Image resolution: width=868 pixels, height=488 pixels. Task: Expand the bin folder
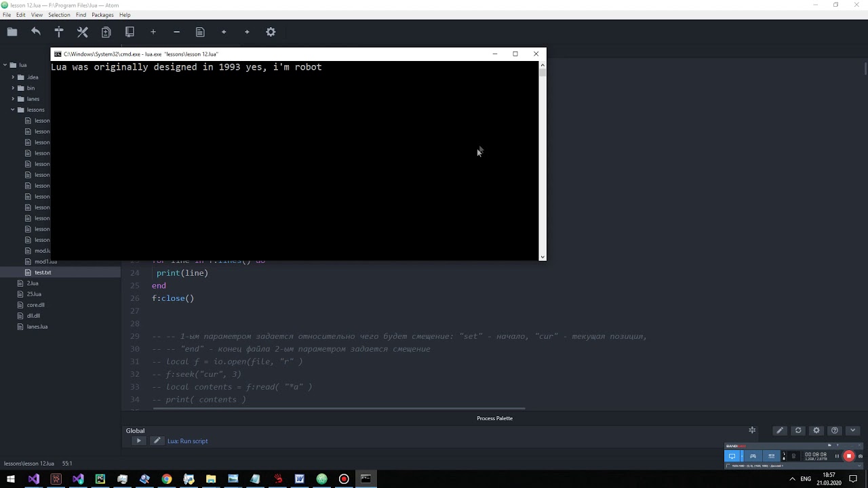[x=13, y=88]
